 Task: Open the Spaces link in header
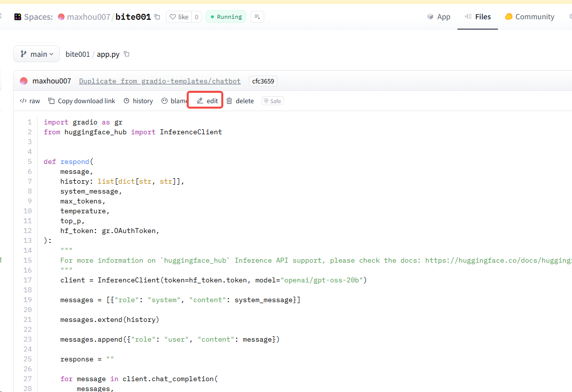[39, 17]
